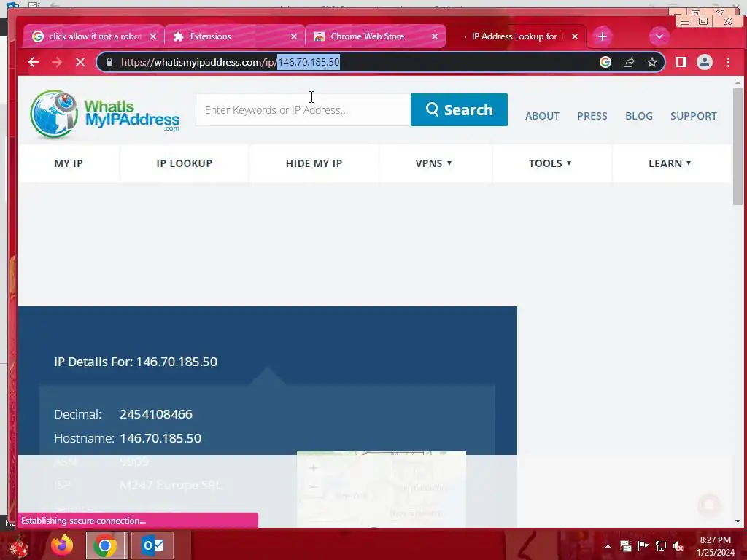Open the Chrome three-dot menu

tap(728, 62)
